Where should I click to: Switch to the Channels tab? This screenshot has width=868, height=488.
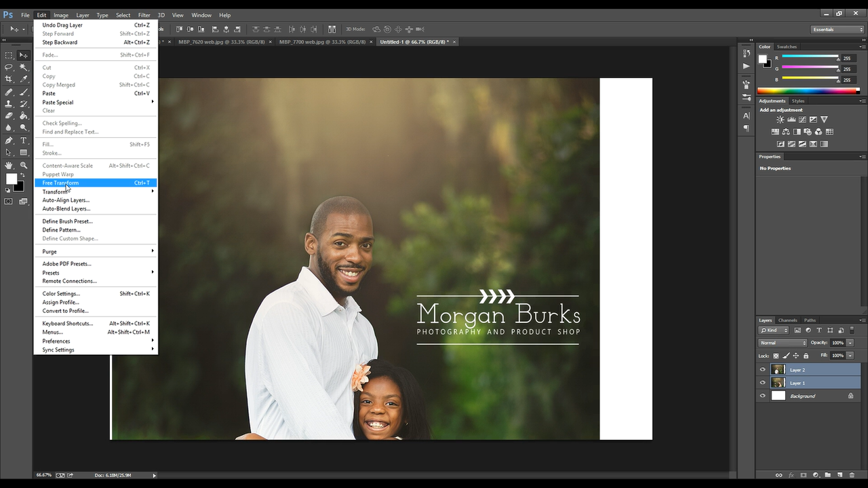[x=788, y=320]
